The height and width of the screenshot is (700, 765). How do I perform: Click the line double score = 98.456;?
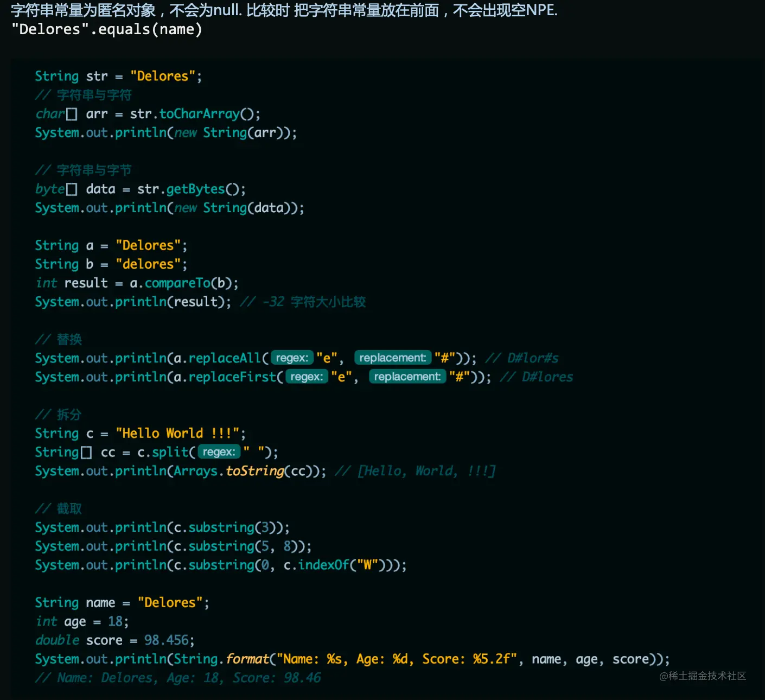point(115,640)
